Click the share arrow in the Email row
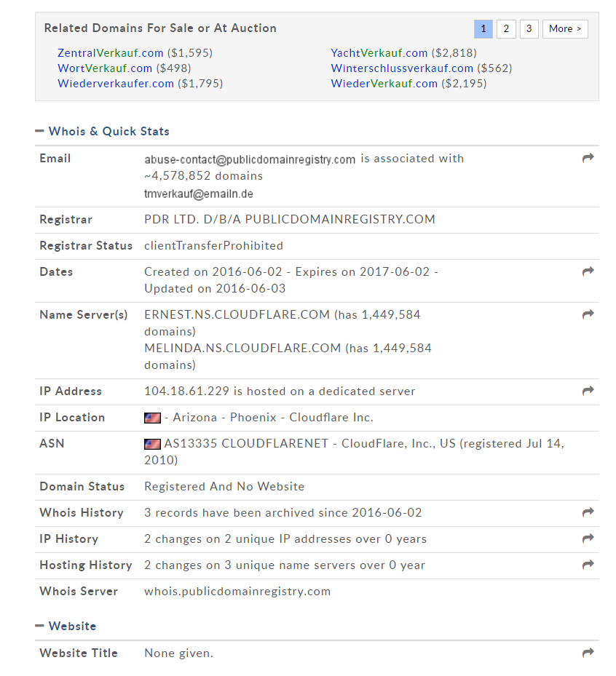This screenshot has height=676, width=616. coord(588,158)
